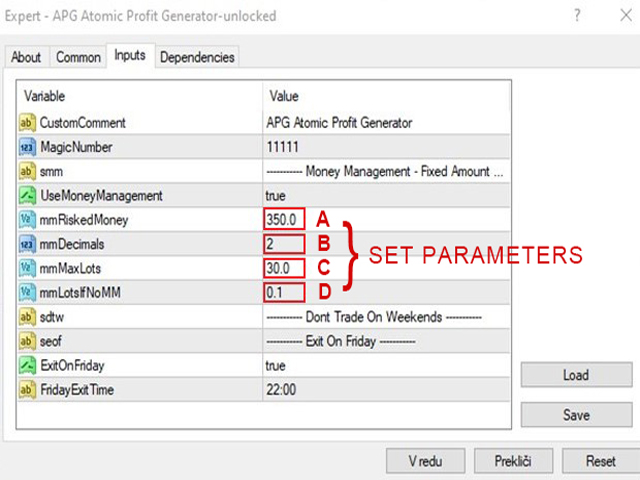
Task: Close the Expert dialog window
Action: pyautogui.click(x=626, y=16)
